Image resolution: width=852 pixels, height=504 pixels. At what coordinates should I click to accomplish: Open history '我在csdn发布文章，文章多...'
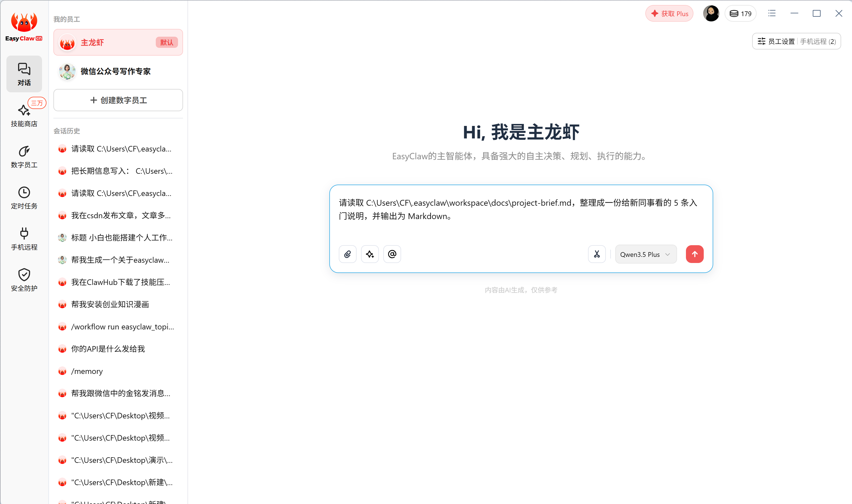pyautogui.click(x=118, y=215)
